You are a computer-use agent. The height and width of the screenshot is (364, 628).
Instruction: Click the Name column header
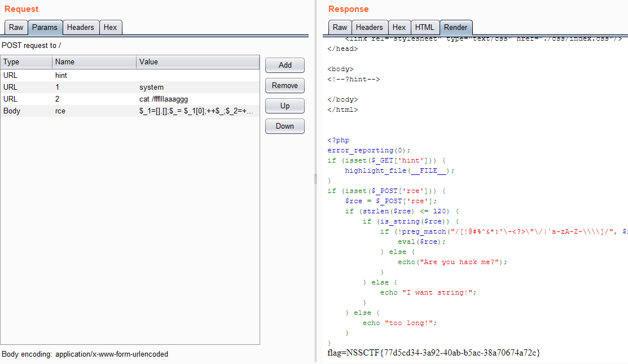94,62
